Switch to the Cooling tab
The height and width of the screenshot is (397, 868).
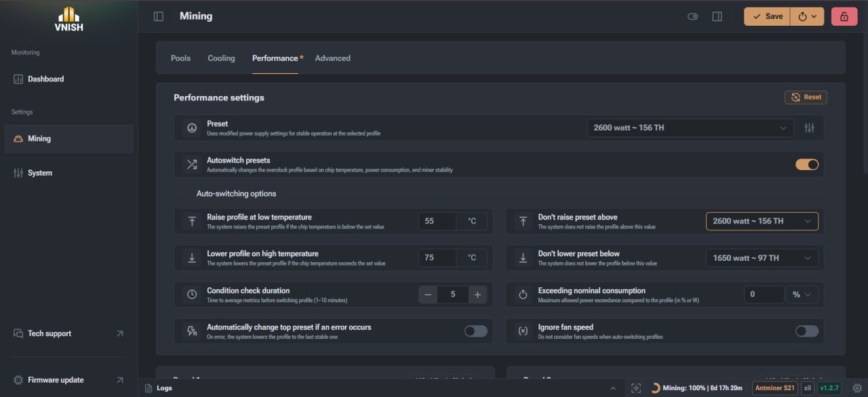pos(221,58)
